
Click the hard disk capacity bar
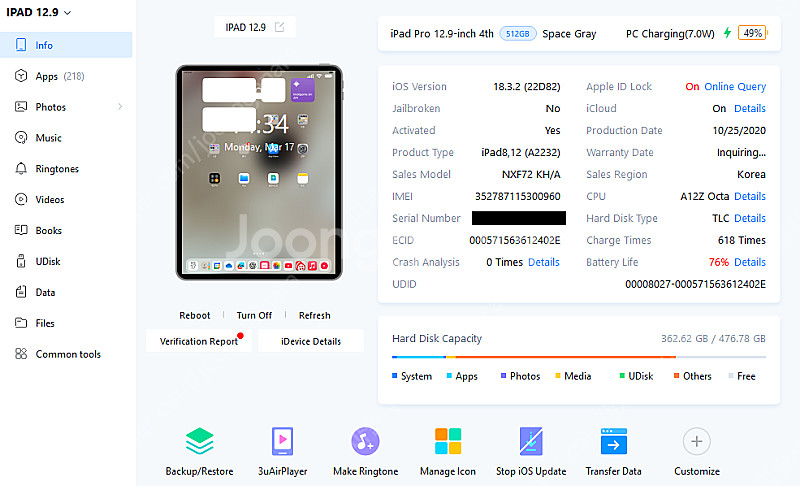(x=579, y=357)
